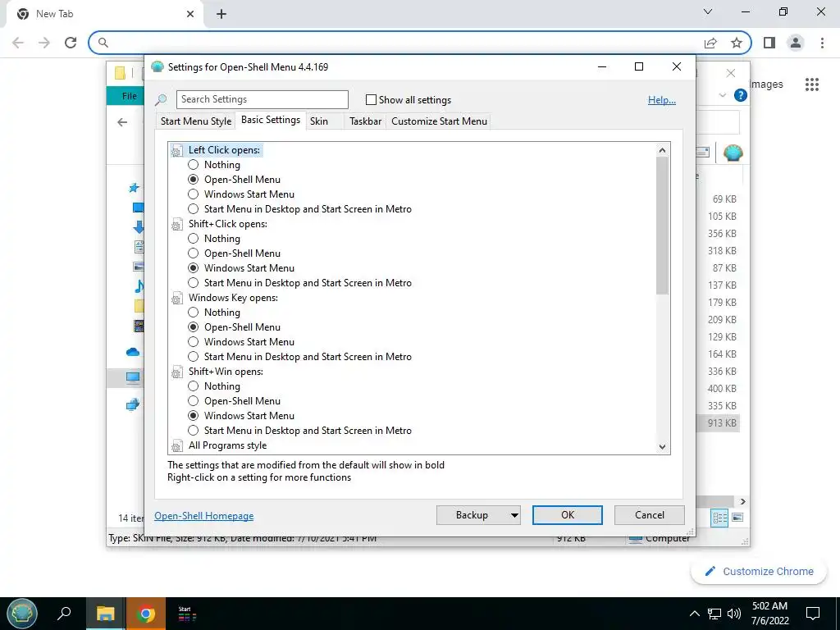
Task: Set Shift+Click opens to Nothing
Action: (x=193, y=239)
